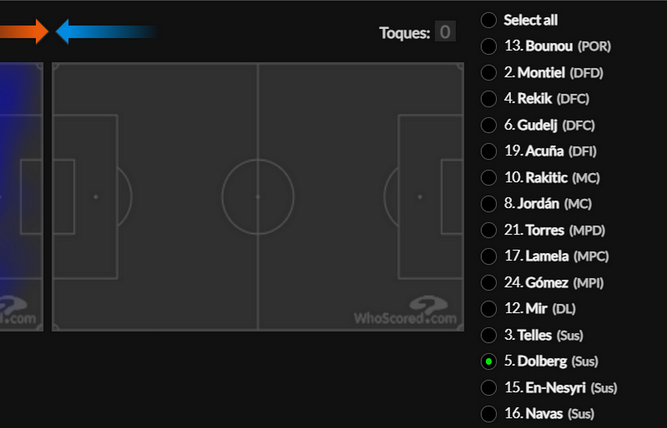Show touches for 21. Torres (MPD)
The image size is (667, 428).
pyautogui.click(x=489, y=230)
